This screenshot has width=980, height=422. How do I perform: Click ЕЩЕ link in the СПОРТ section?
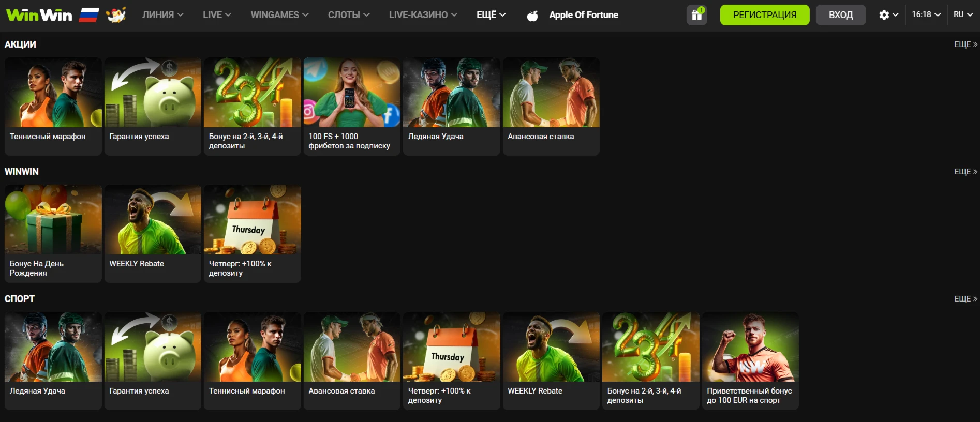pyautogui.click(x=966, y=299)
